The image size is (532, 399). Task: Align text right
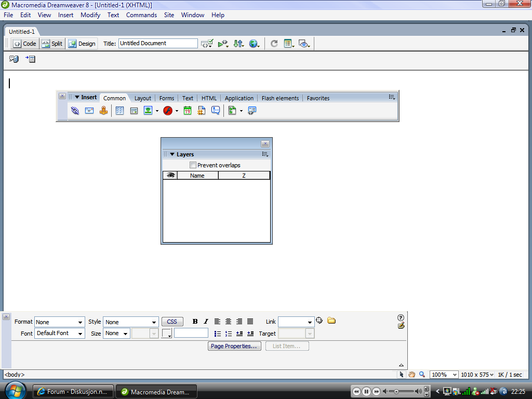(239, 321)
